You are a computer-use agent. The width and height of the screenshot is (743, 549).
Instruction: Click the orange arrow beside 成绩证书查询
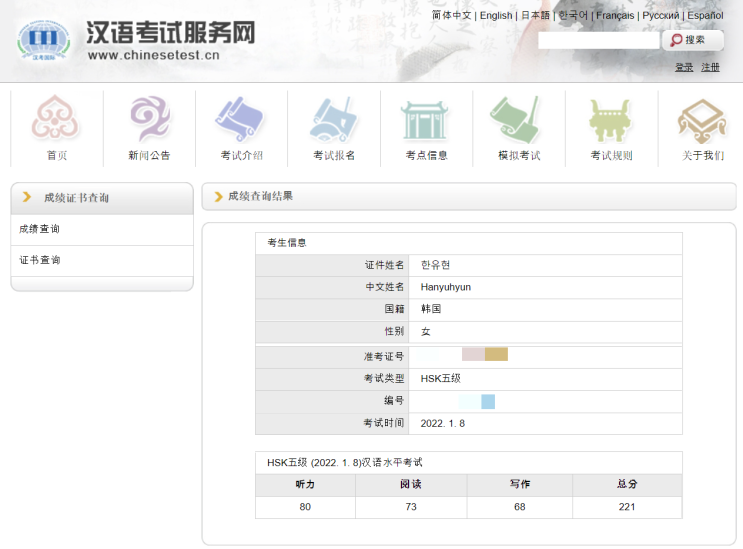27,197
